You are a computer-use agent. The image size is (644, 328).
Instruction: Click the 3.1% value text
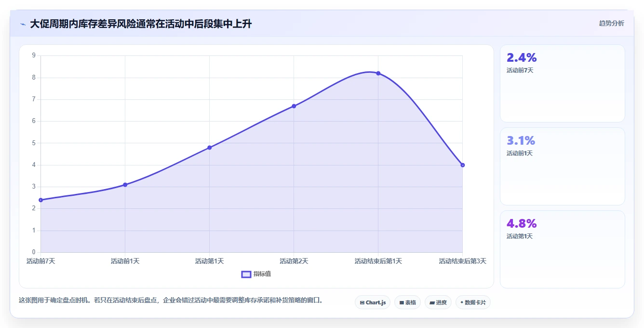click(x=521, y=141)
